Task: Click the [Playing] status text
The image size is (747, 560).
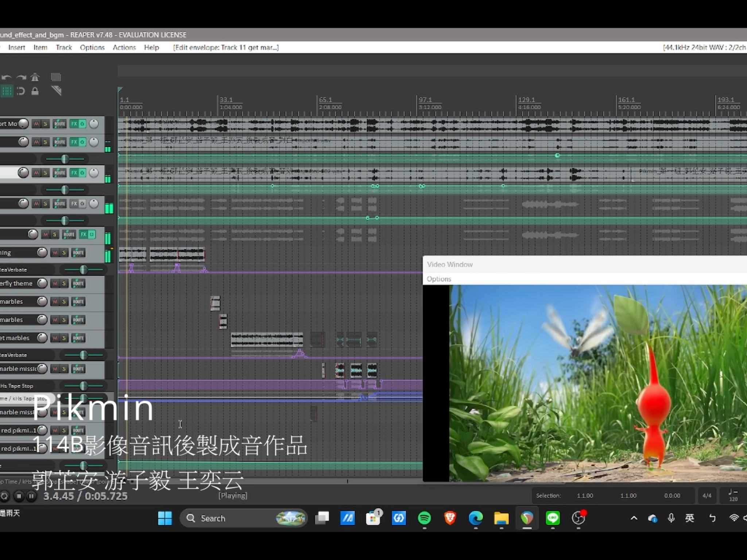Action: 233,495
